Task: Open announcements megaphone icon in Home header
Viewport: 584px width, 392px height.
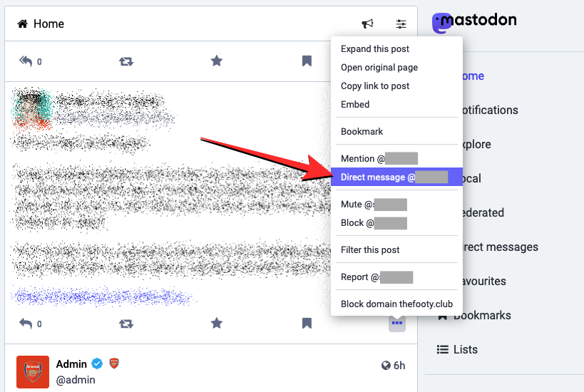Action: pyautogui.click(x=367, y=24)
